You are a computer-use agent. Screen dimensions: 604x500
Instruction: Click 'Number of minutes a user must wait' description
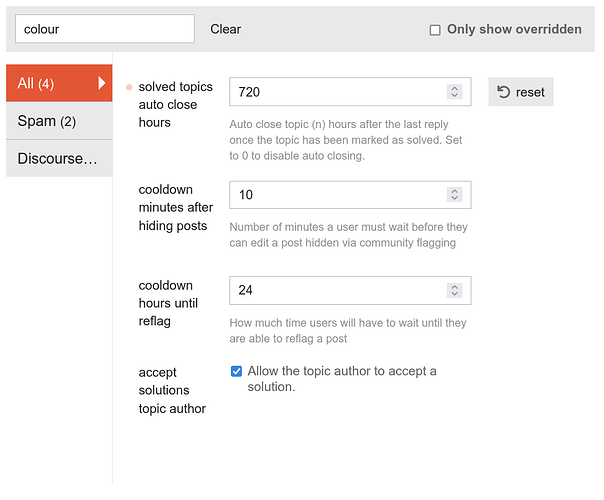pyautogui.click(x=348, y=235)
